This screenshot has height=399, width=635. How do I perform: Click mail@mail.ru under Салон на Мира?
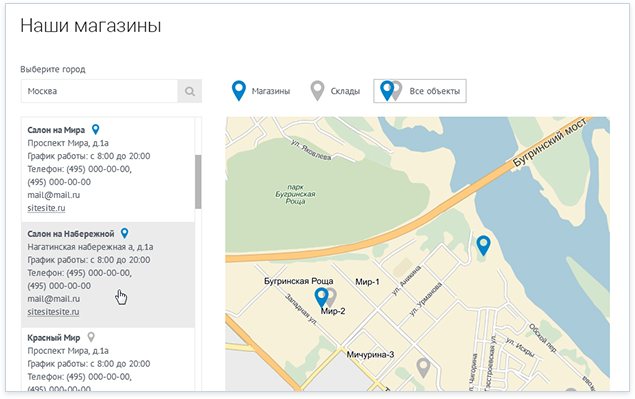tap(53, 195)
